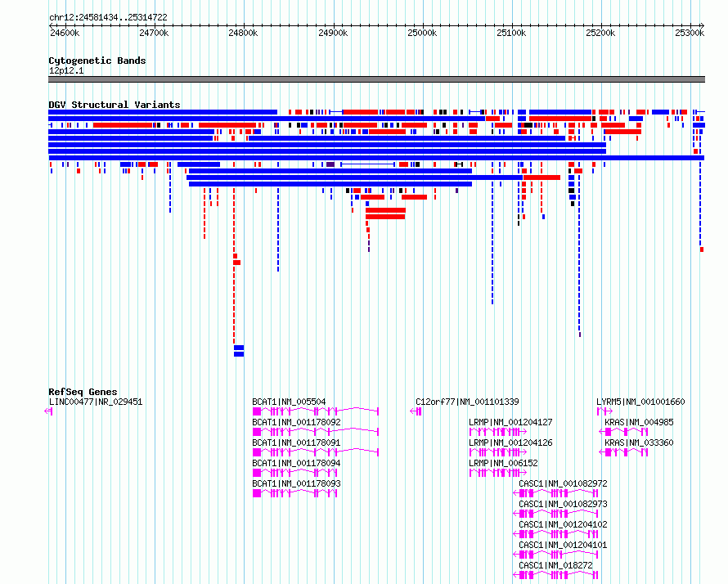Open the Cytogenetic Bands track title
Image resolution: width=728 pixels, height=584 pixels.
pyautogui.click(x=97, y=61)
